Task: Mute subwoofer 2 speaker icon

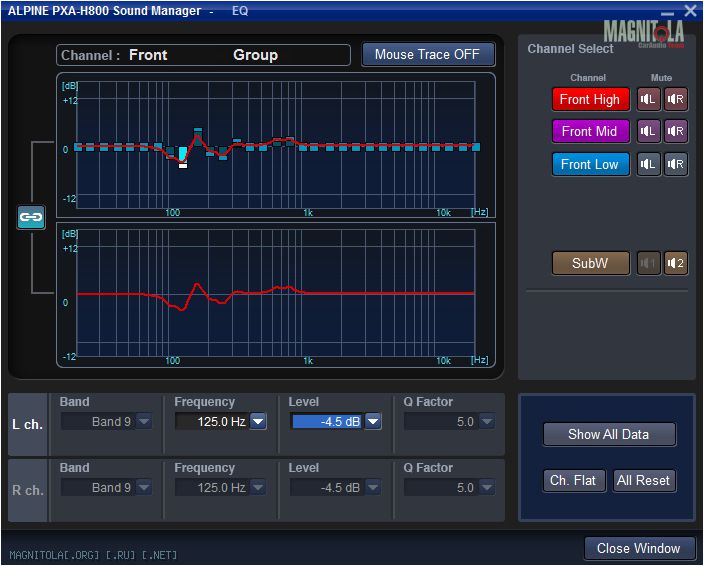Action: point(676,263)
